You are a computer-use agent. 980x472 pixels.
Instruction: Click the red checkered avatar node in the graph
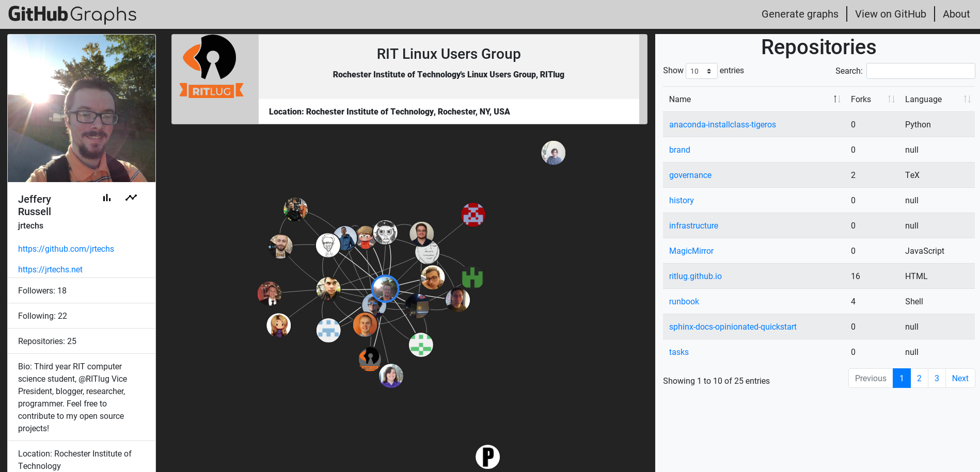[x=473, y=214]
